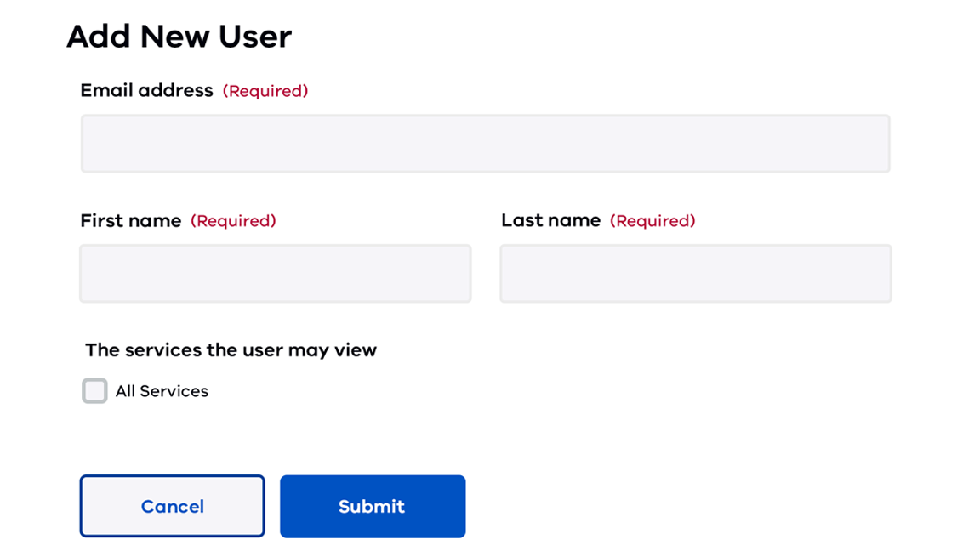Click the Add New User heading
The height and width of the screenshot is (551, 980).
coord(179,36)
